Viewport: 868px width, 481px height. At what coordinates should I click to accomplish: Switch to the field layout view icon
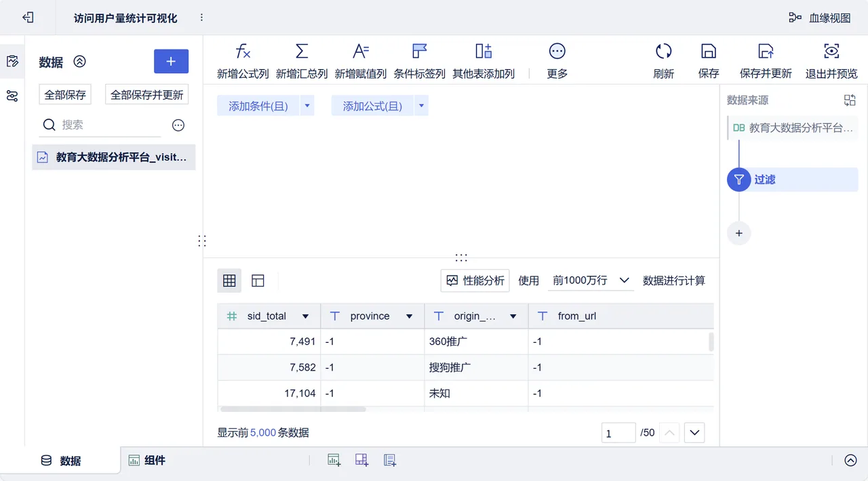pos(258,280)
